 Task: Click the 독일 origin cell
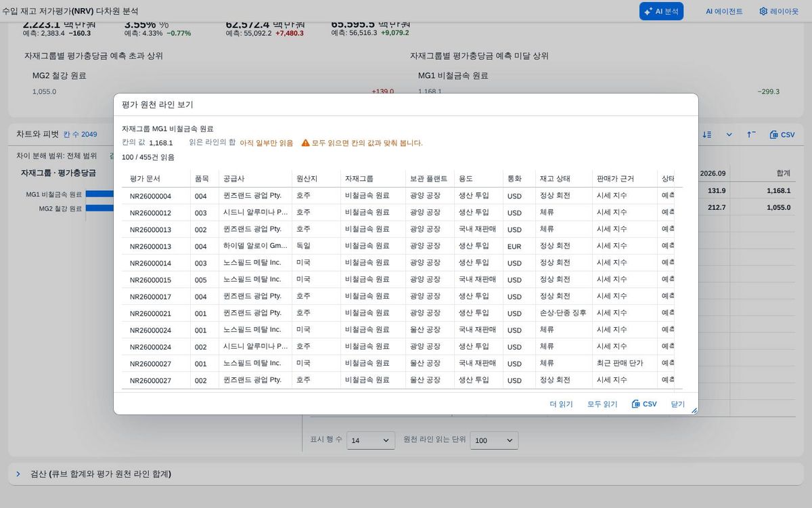point(316,246)
